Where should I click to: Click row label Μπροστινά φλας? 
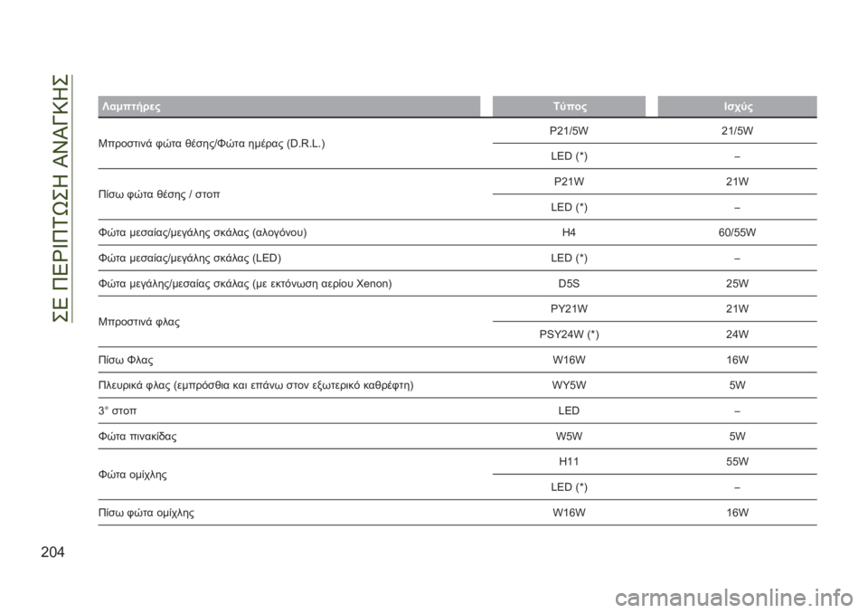coord(139,322)
